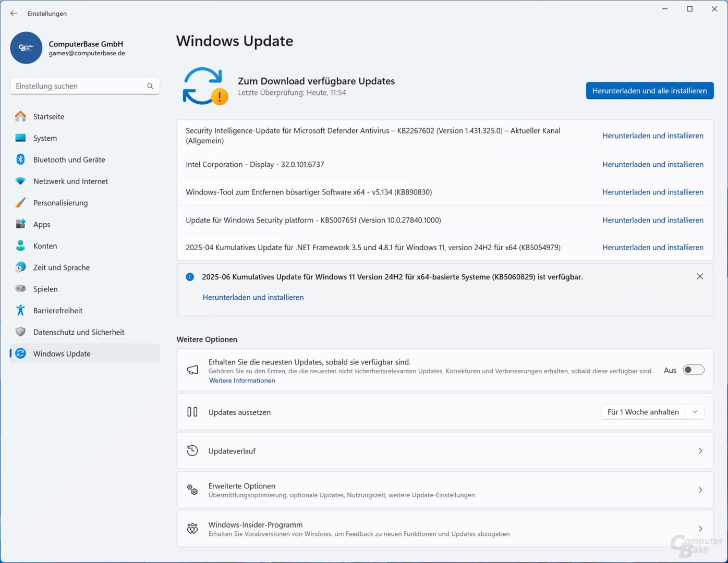The width and height of the screenshot is (728, 563).
Task: Select the Konten sidebar entry
Action: (85, 246)
